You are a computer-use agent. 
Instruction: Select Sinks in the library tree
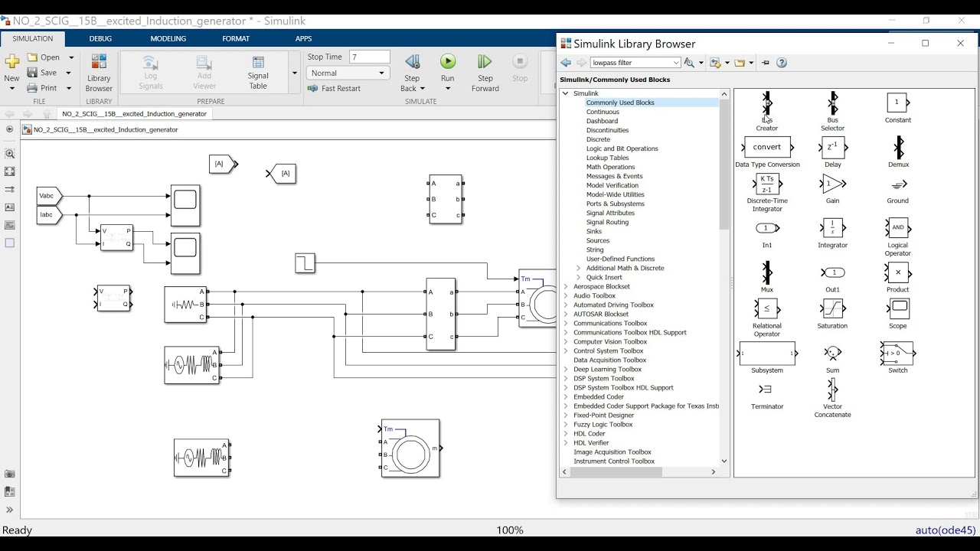[594, 231]
